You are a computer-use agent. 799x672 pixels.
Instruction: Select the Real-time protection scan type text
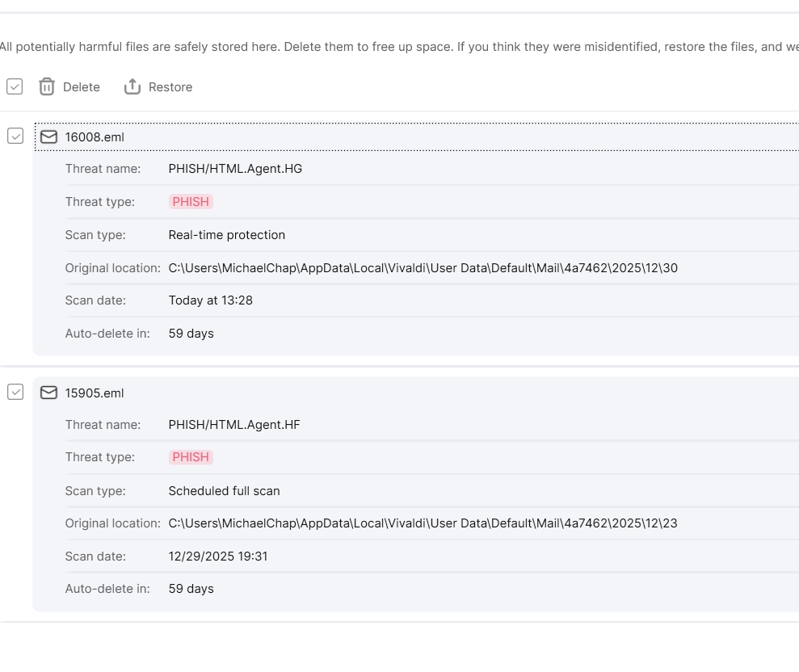[227, 235]
